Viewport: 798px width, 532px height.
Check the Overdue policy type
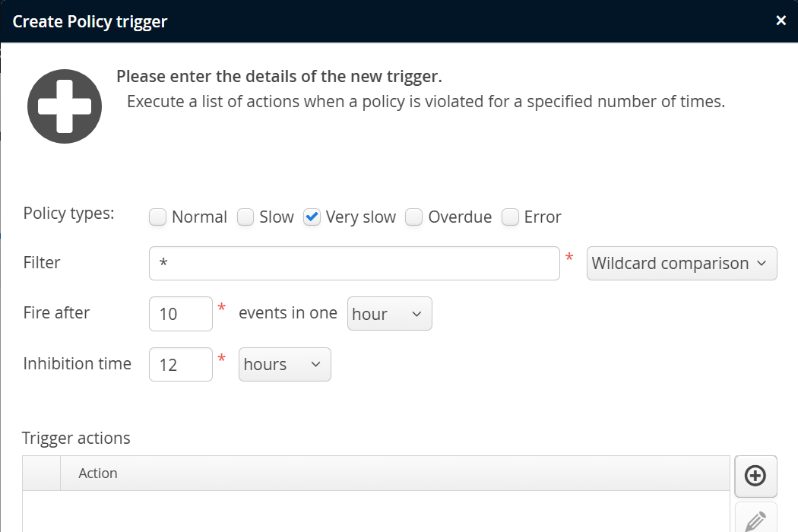coord(413,217)
